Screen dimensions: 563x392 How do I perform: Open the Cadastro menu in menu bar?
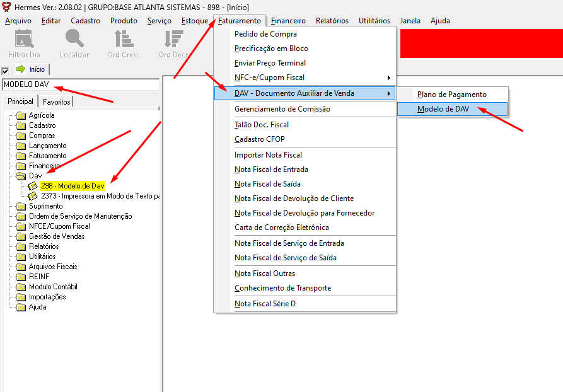click(86, 21)
